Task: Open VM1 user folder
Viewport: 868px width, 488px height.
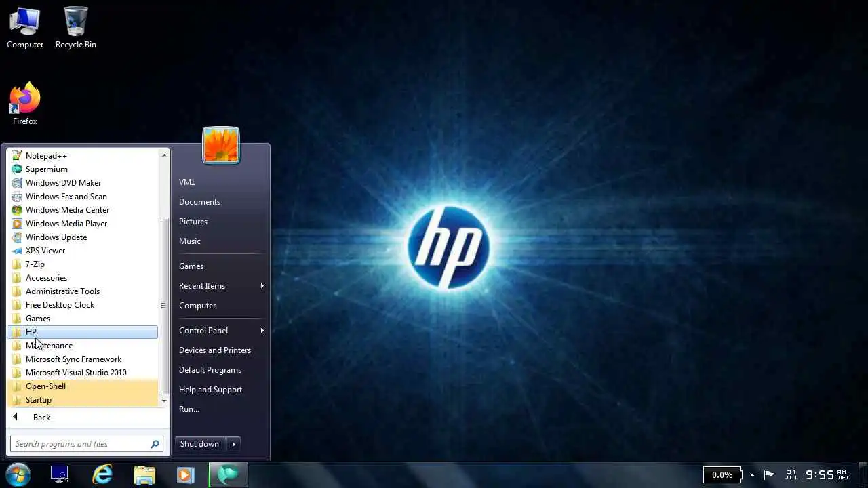Action: point(186,182)
